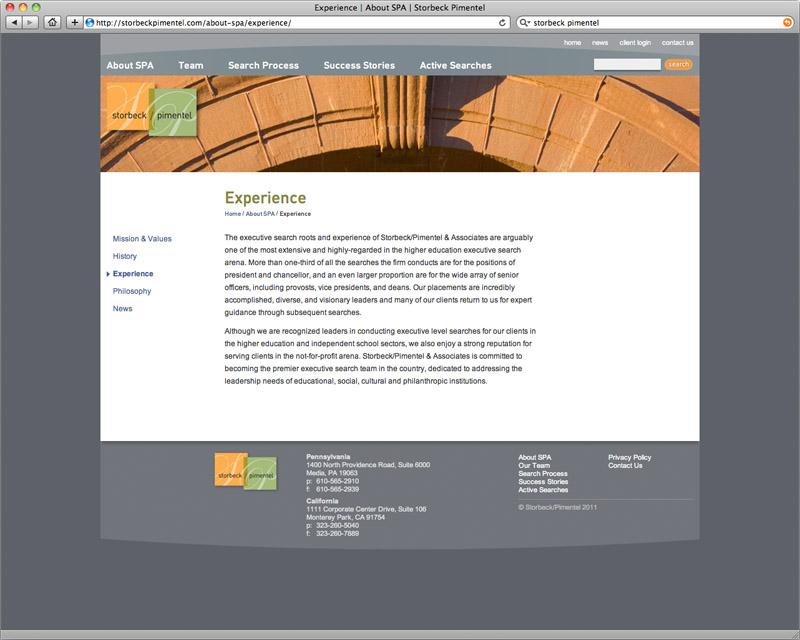The width and height of the screenshot is (800, 640).
Task: Open the contact us link at top
Action: click(678, 43)
